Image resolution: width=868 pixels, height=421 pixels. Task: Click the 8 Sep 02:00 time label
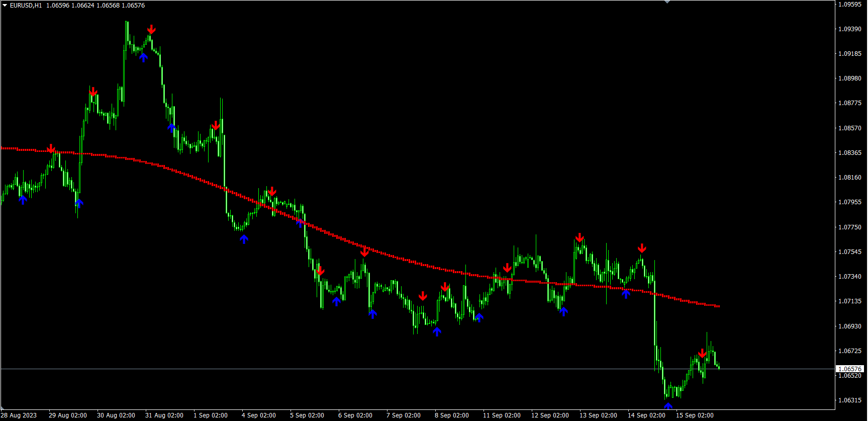452,415
